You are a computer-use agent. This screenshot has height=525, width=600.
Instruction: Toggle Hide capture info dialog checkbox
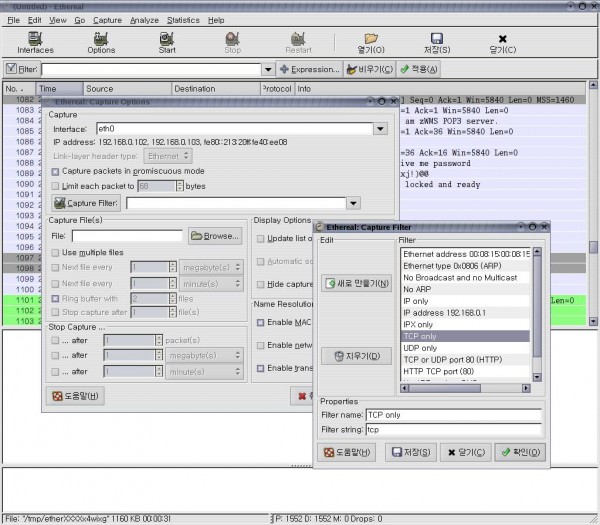pos(261,284)
